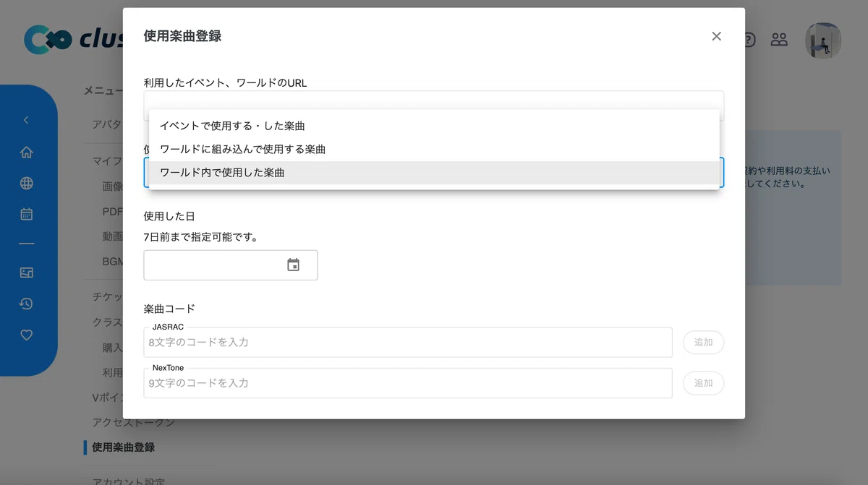Screen dimensions: 868x485
Task: Open the calendar date picker icon
Action: (293, 265)
